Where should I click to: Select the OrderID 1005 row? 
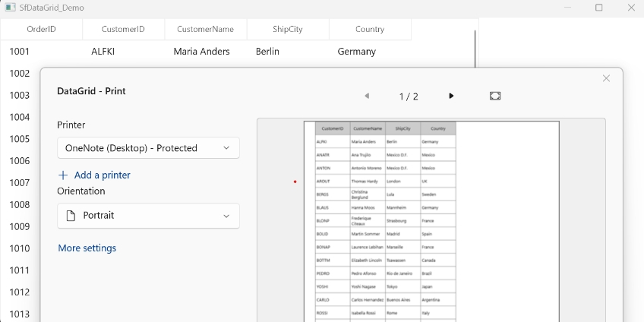pyautogui.click(x=19, y=139)
